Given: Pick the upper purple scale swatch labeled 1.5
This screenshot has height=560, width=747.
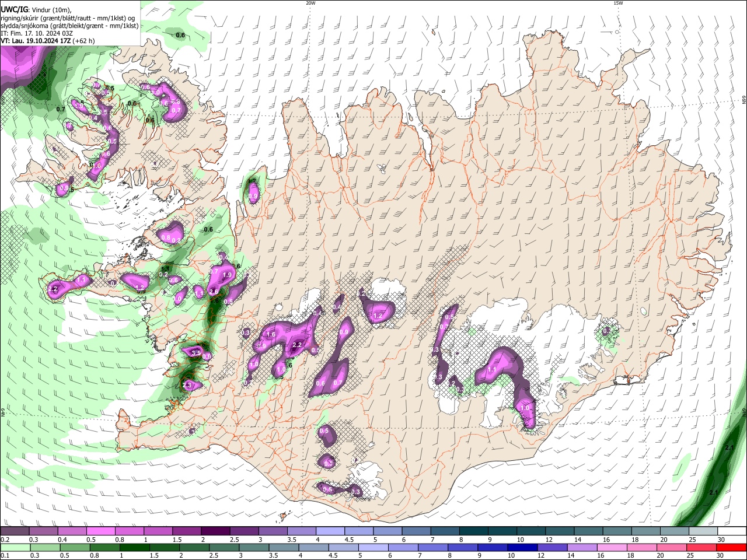Looking at the screenshot, I should (187, 531).
